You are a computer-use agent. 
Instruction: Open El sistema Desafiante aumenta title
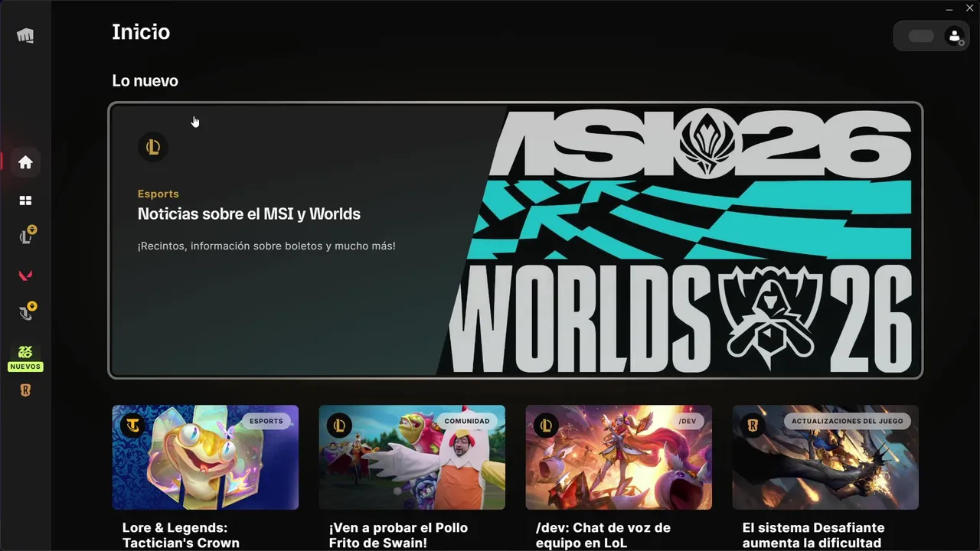click(813, 535)
